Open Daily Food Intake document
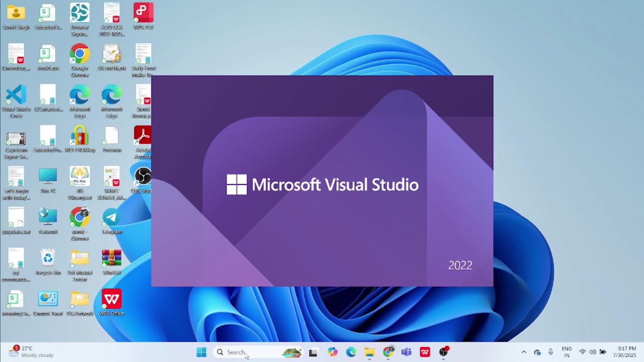 (x=143, y=60)
